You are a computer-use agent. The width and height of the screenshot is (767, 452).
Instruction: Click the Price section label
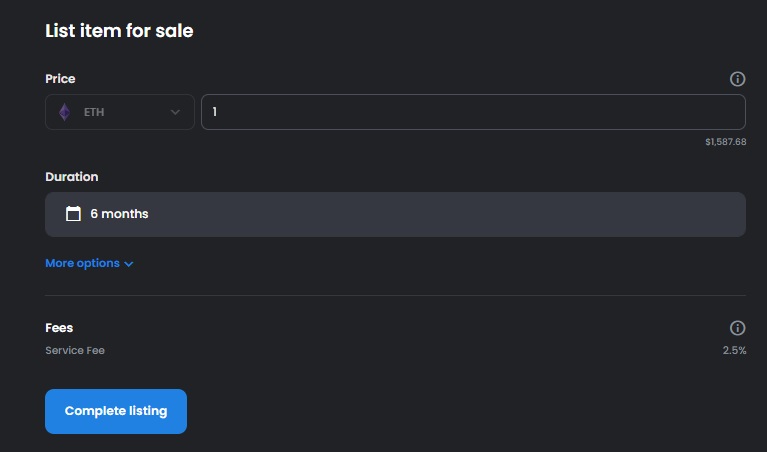click(x=60, y=79)
